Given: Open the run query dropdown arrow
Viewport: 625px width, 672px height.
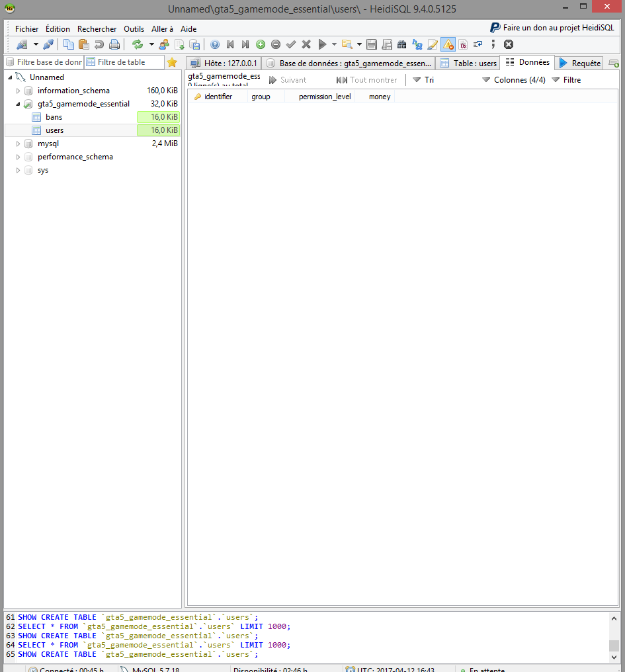Looking at the screenshot, I should pos(335,44).
